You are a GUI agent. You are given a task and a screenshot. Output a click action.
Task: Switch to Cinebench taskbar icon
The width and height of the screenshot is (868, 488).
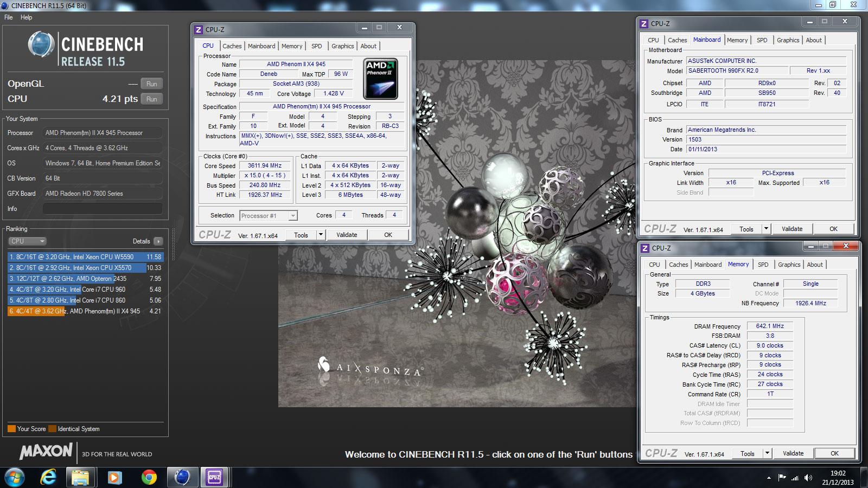coord(182,477)
